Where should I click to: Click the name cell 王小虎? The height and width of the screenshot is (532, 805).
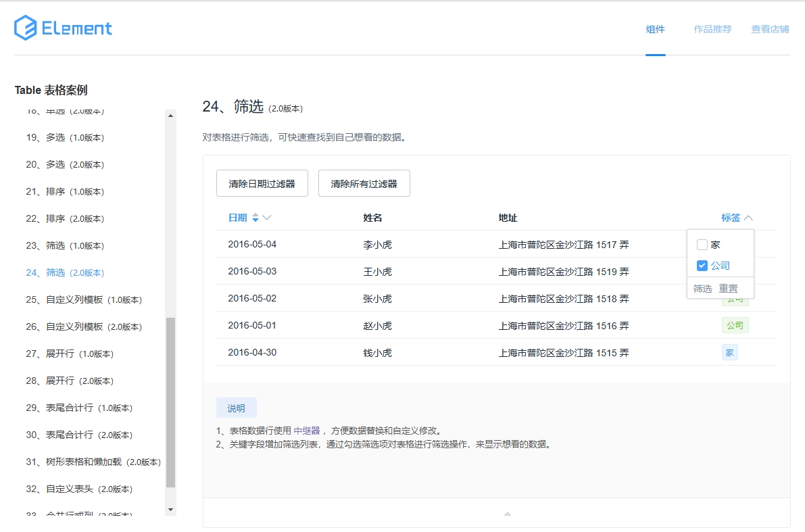pyautogui.click(x=377, y=272)
